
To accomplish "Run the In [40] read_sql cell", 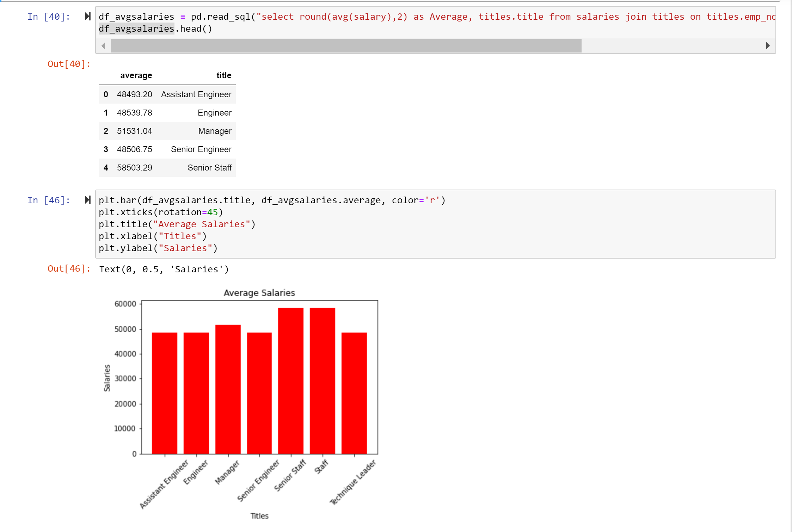I will [x=88, y=17].
